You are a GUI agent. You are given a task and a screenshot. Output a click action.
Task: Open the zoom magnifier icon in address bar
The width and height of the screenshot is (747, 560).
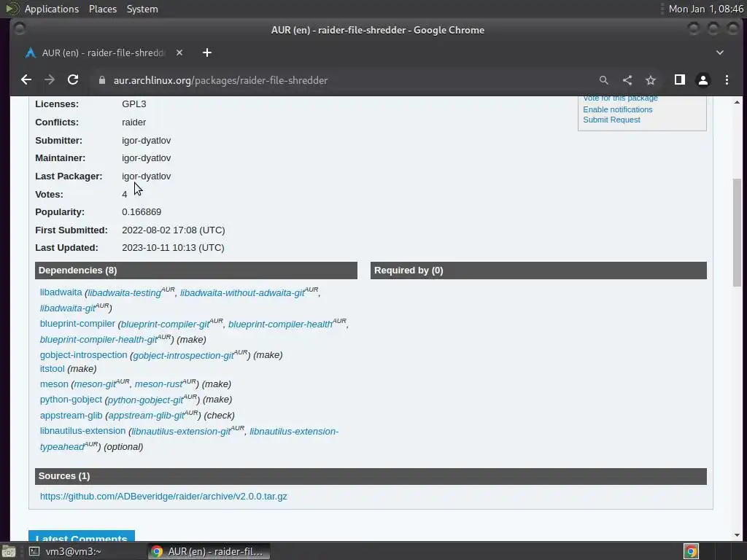(603, 80)
